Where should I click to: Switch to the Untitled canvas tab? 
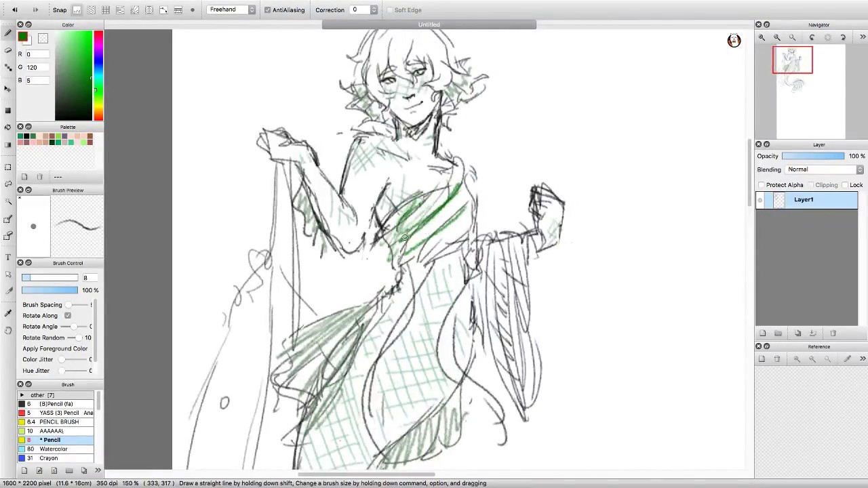[429, 24]
